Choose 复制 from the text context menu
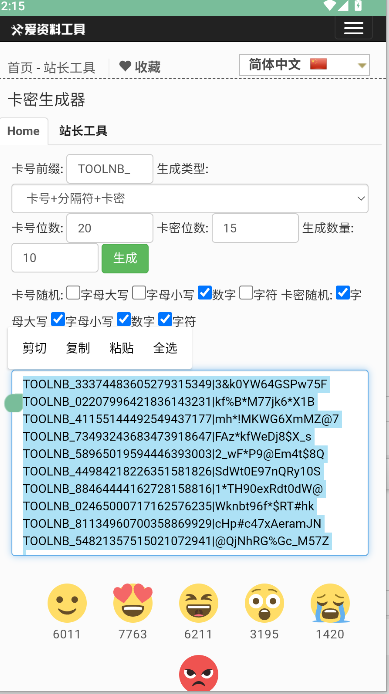The image size is (389, 694). (78, 348)
